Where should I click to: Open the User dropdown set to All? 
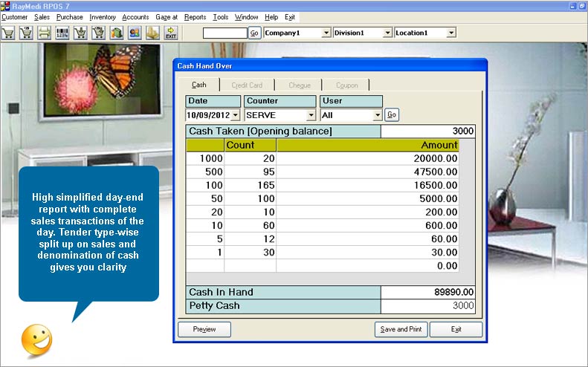click(x=378, y=115)
